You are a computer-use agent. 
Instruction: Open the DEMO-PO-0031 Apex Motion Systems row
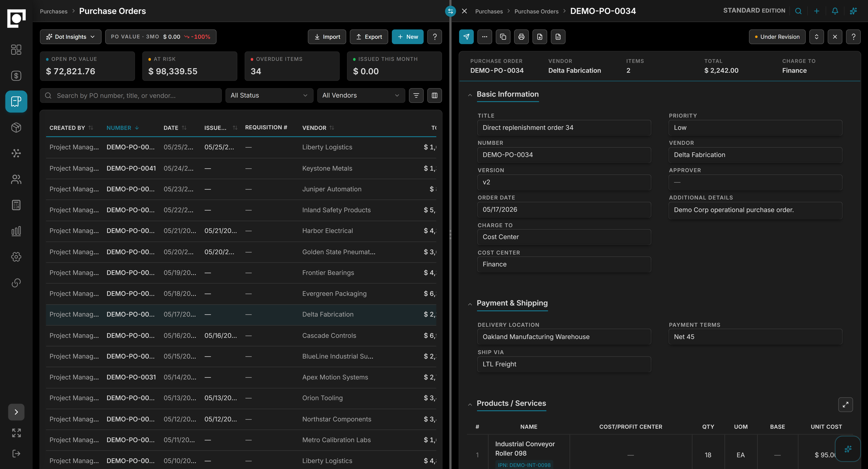[x=241, y=377]
